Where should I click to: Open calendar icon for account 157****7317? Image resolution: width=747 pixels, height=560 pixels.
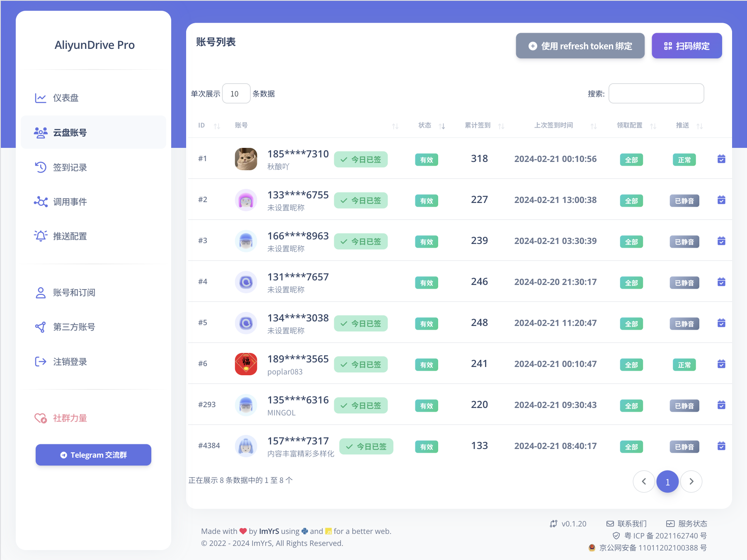721,446
